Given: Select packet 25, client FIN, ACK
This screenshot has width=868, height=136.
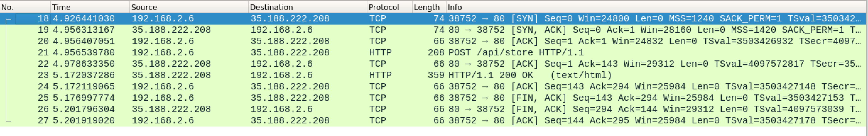Looking at the screenshot, I should 434,98.
